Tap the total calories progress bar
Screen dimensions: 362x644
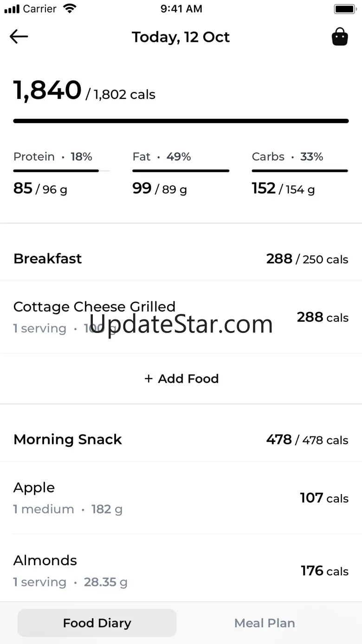click(x=181, y=121)
